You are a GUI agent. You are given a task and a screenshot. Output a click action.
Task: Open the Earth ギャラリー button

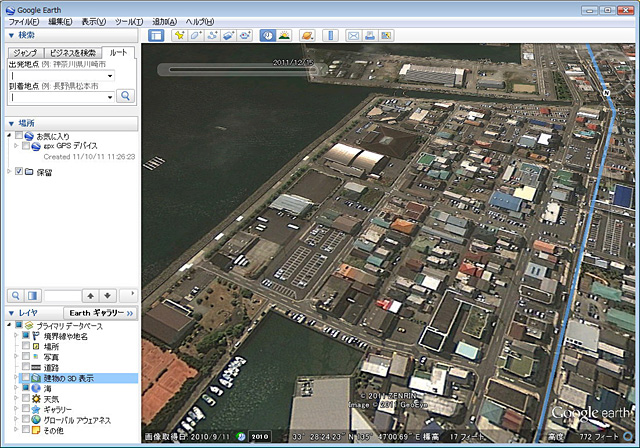(101, 313)
